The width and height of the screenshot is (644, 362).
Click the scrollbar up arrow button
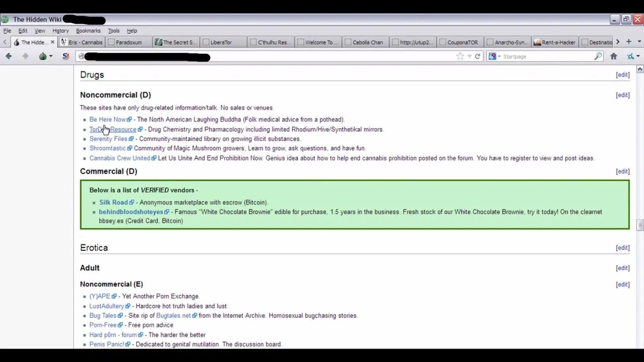tap(640, 69)
